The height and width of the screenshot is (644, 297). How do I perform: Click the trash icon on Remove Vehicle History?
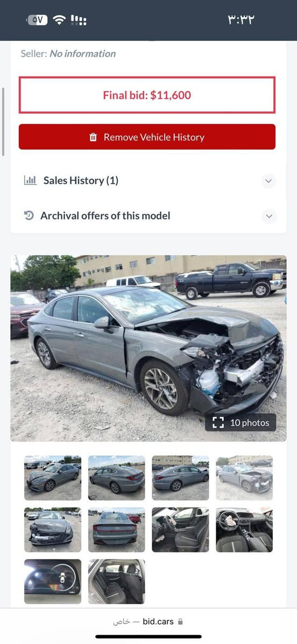(93, 137)
